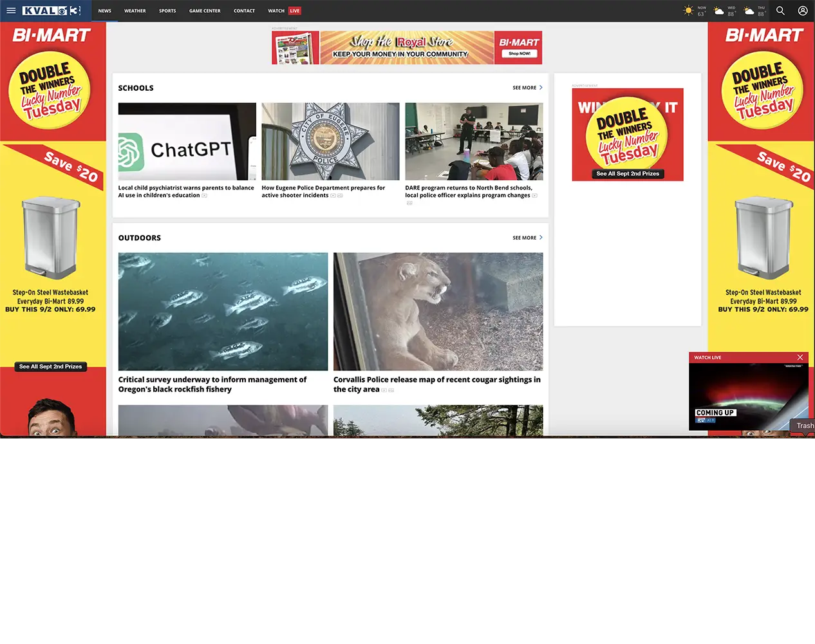The image size is (815, 644).
Task: Open the Contact menu
Action: [x=244, y=11]
